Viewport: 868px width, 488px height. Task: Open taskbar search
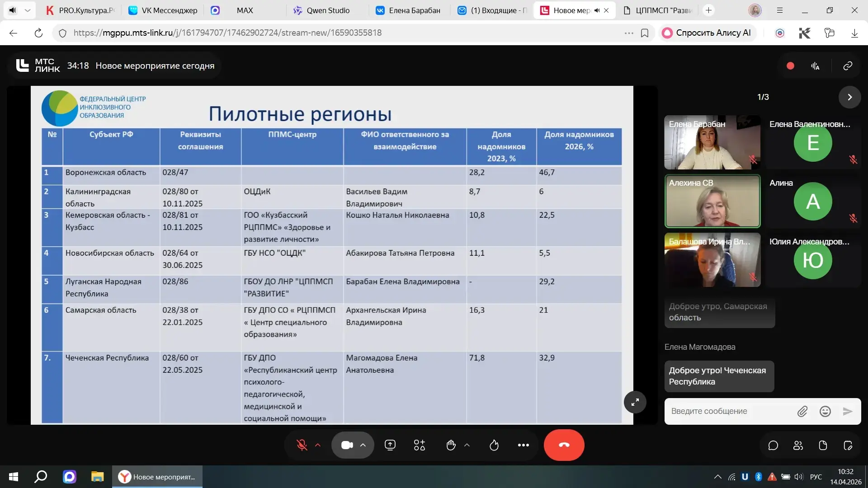tap(41, 477)
